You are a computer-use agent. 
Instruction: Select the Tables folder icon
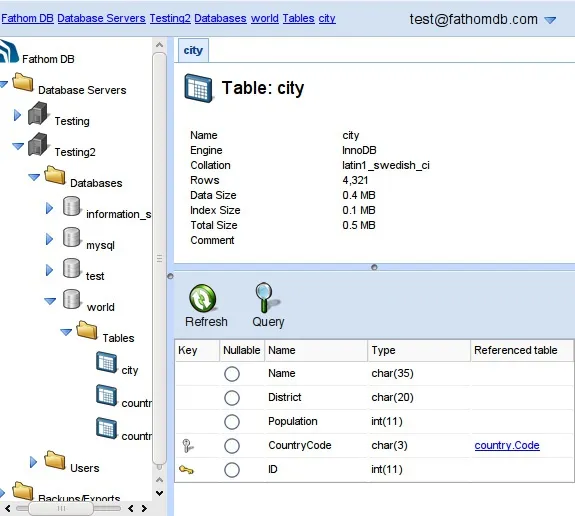[87, 330]
